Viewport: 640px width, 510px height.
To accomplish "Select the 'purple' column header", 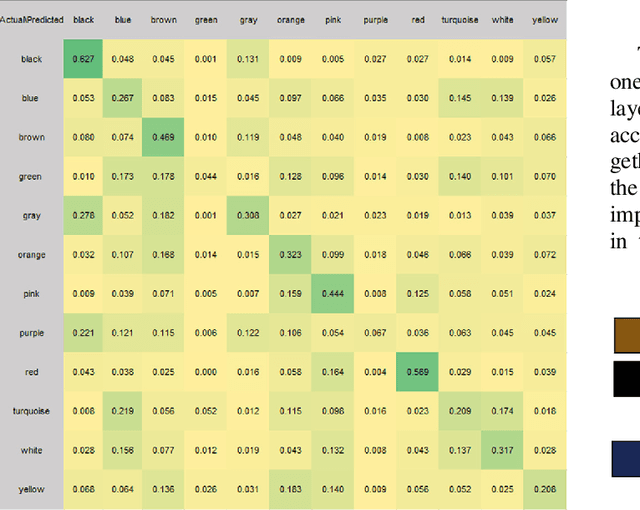I will (x=376, y=20).
